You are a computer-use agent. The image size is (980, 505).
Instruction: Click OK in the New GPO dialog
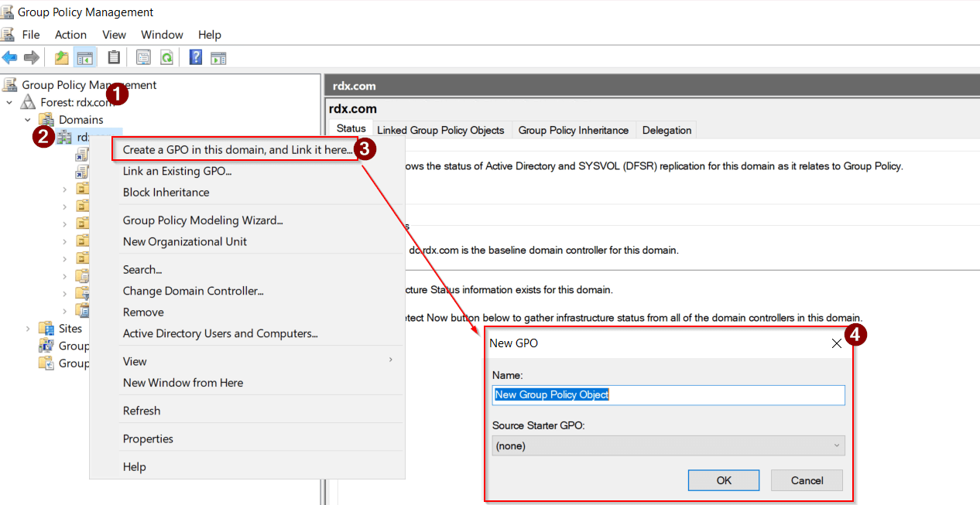723,479
